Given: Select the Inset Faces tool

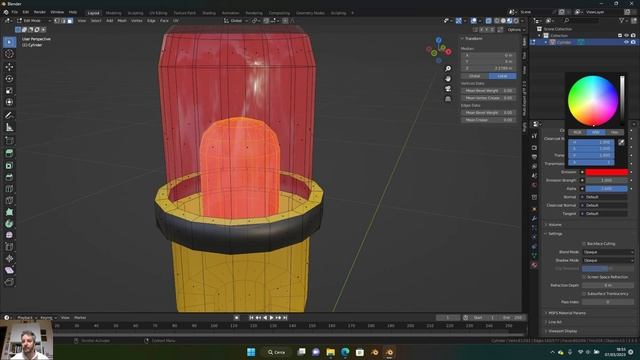Looking at the screenshot, I should click(x=9, y=165).
